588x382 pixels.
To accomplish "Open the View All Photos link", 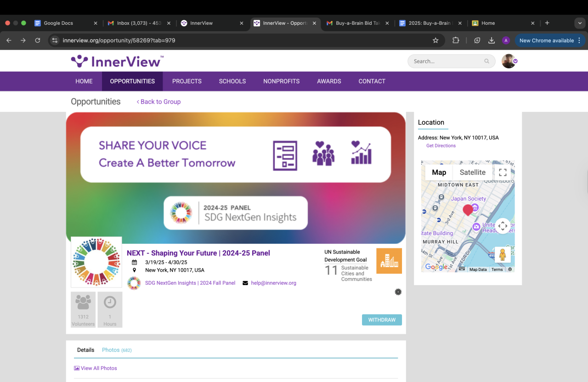I will coord(96,368).
